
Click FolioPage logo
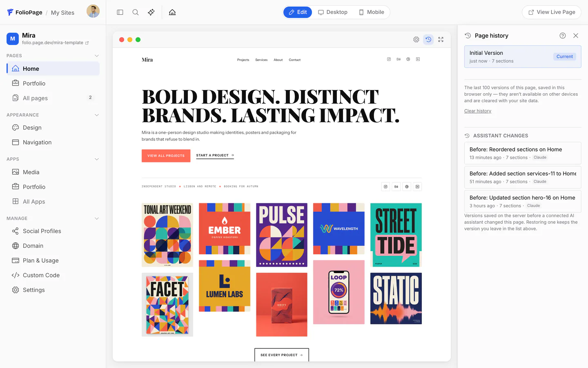click(x=24, y=12)
